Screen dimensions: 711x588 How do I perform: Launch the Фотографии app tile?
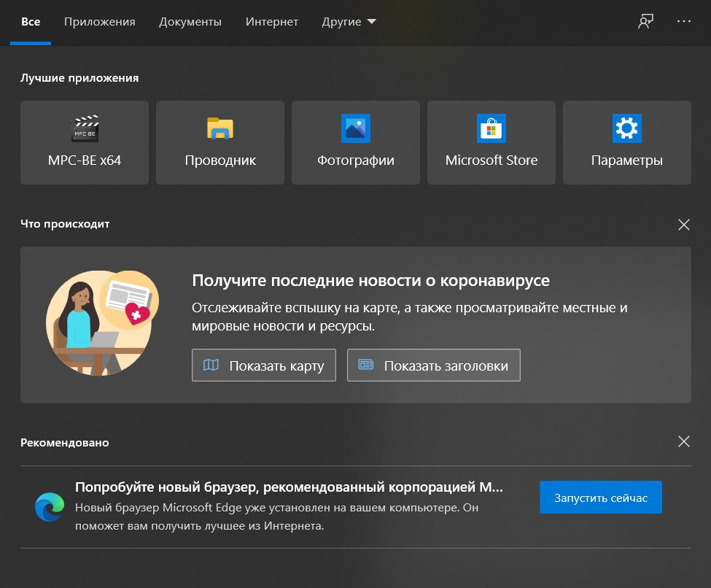coord(356,142)
